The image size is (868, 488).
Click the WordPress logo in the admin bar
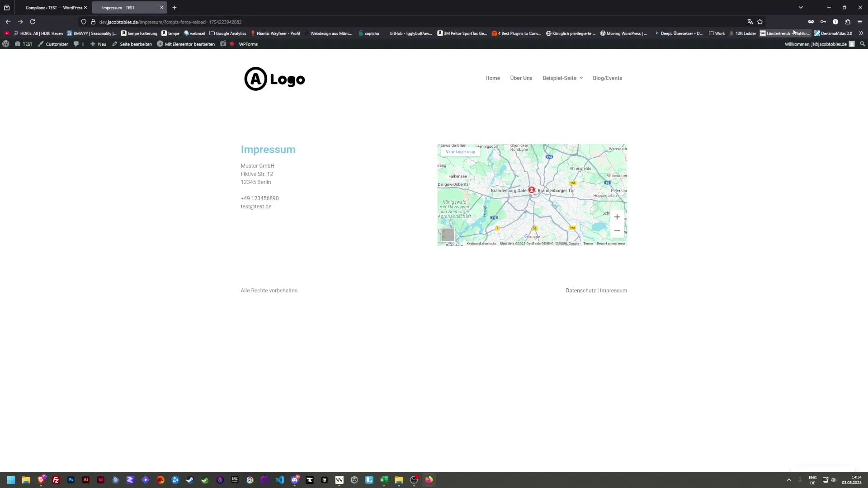6,44
